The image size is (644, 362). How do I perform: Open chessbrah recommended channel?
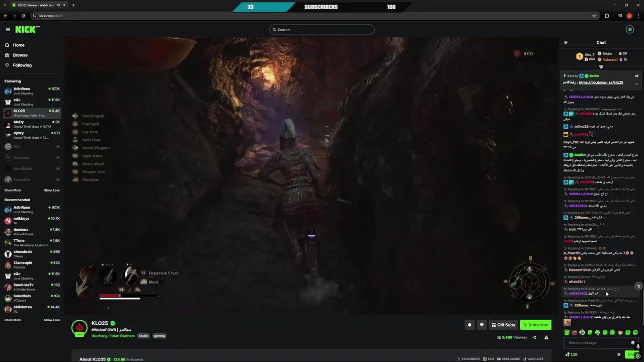[x=32, y=254]
